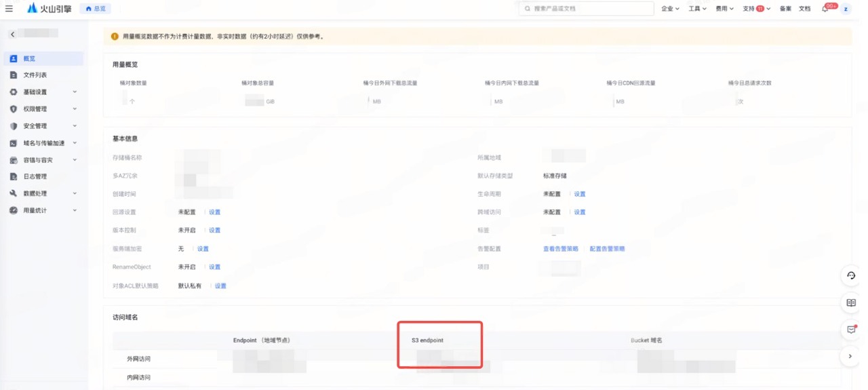868x390 pixels.
Task: Expand the 域名与传输加速 submenu chevron
Action: [x=75, y=143]
